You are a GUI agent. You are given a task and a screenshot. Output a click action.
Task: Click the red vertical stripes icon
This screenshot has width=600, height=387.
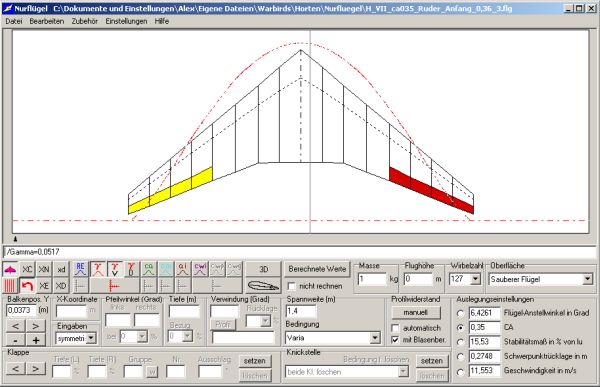tap(10, 286)
